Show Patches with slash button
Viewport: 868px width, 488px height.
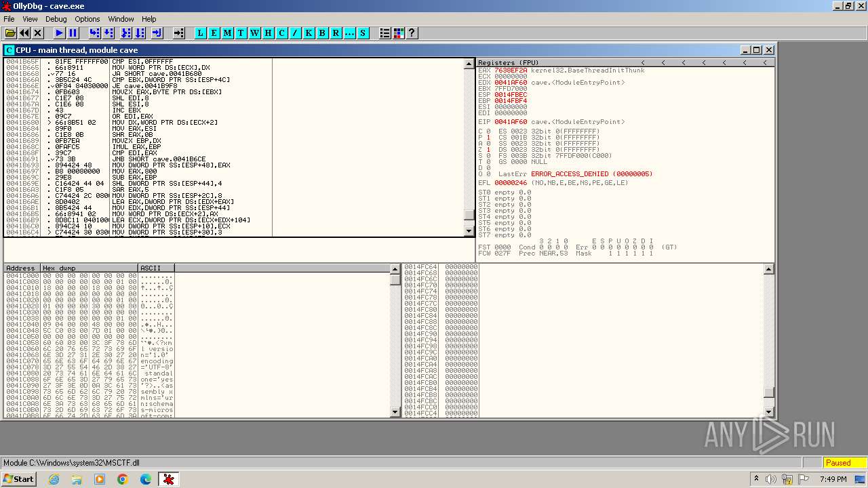296,33
